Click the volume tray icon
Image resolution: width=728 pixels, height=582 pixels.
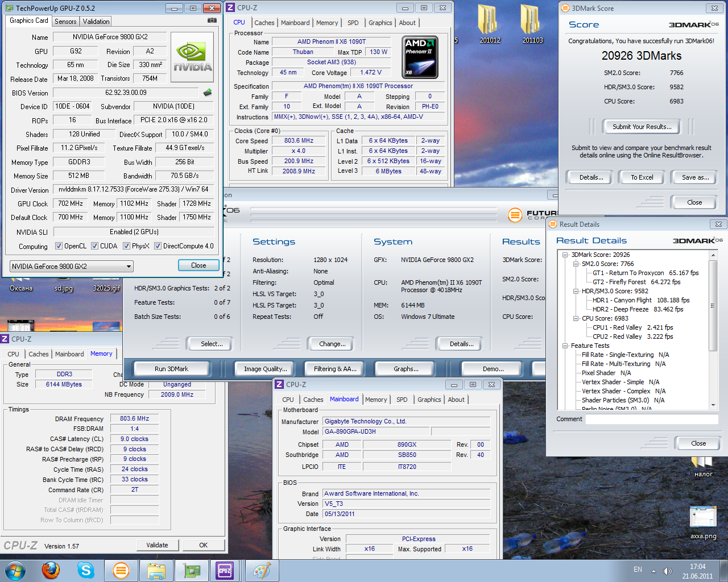[x=668, y=571]
